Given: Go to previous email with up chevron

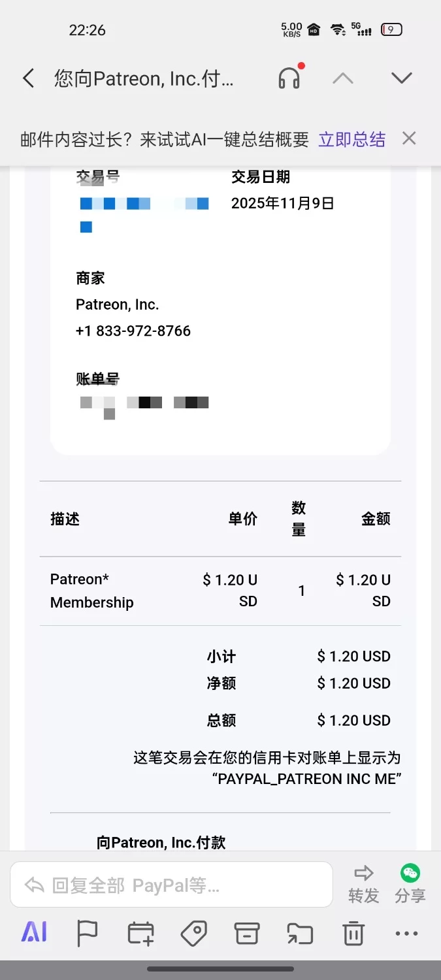Looking at the screenshot, I should [x=342, y=78].
